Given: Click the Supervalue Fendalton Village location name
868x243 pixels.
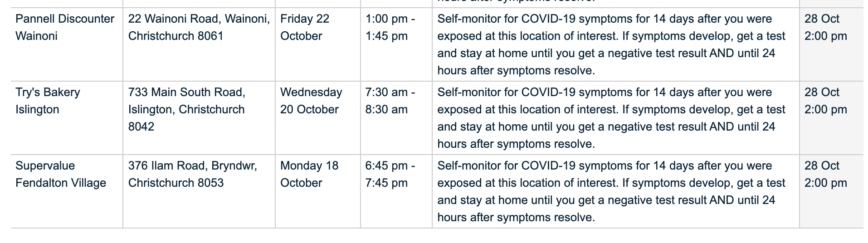Looking at the screenshot, I should click(x=61, y=174).
